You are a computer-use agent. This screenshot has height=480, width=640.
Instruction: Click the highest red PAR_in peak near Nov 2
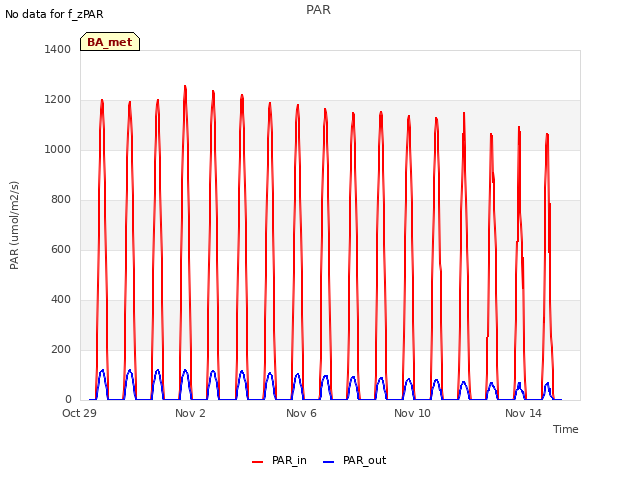pos(185,86)
